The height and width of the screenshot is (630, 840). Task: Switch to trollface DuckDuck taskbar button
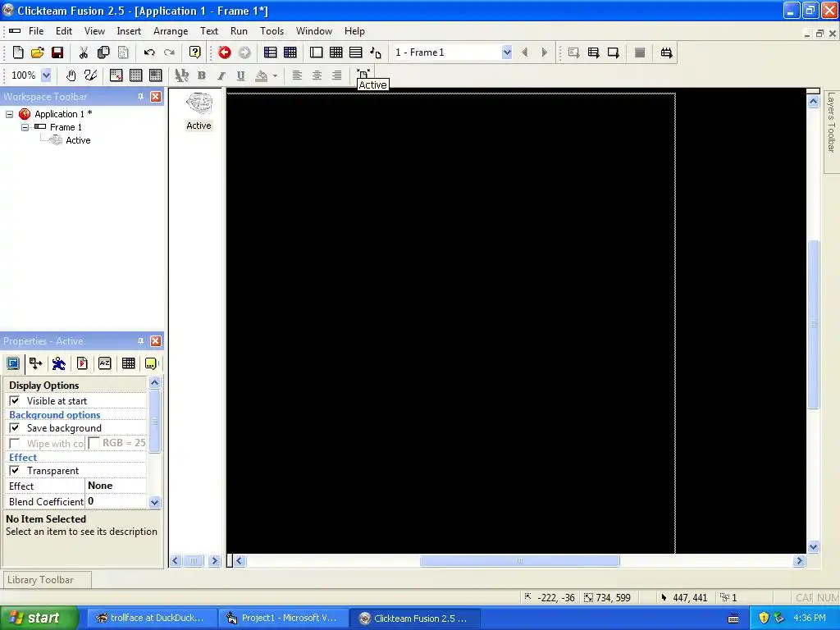[151, 618]
